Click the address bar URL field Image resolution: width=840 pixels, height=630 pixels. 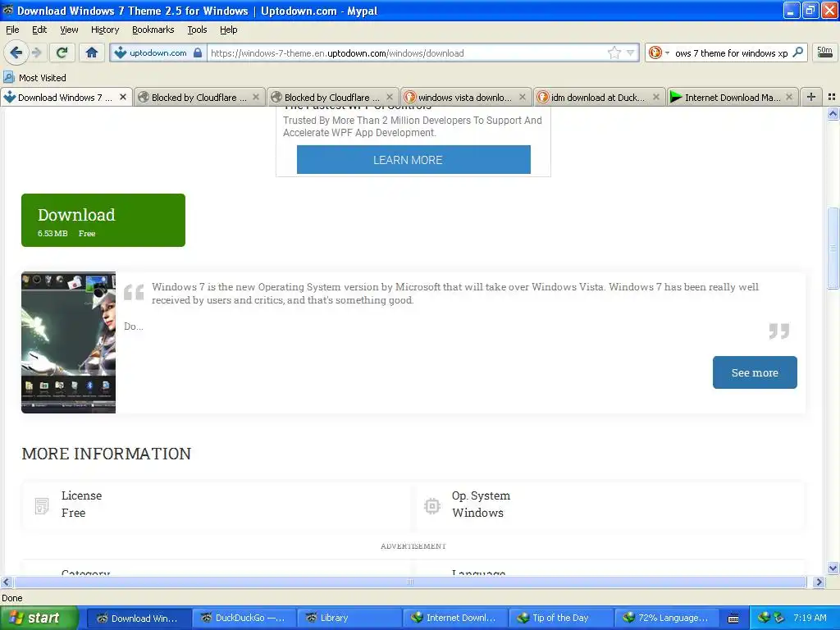pos(407,52)
